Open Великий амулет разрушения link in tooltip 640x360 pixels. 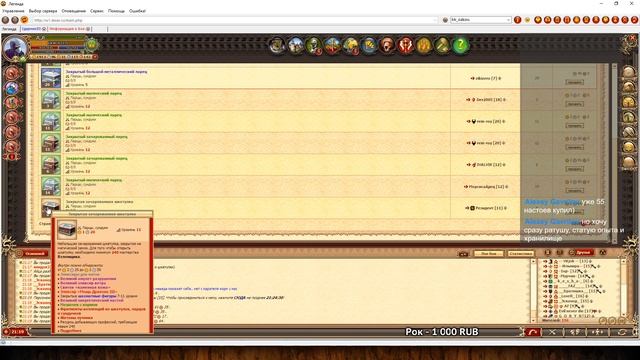88,279
